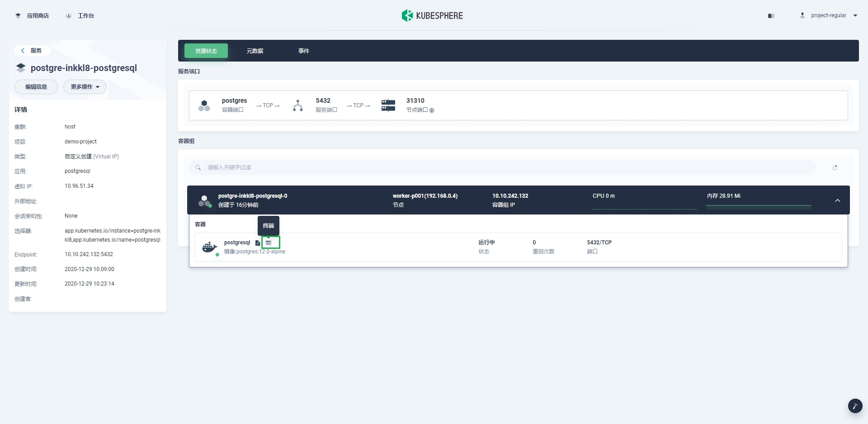This screenshot has height=424, width=868.
Task: Click the 编辑信息 button
Action: click(x=36, y=87)
